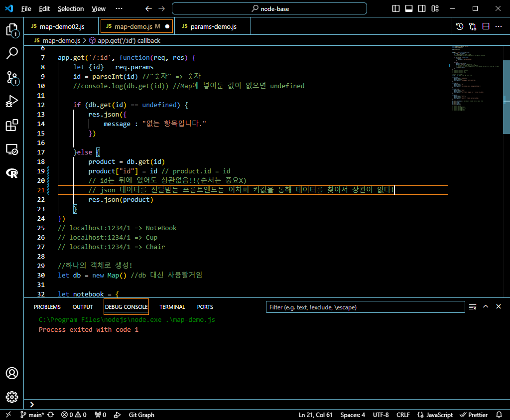
Task: Show errors and warnings count
Action: pos(74,415)
